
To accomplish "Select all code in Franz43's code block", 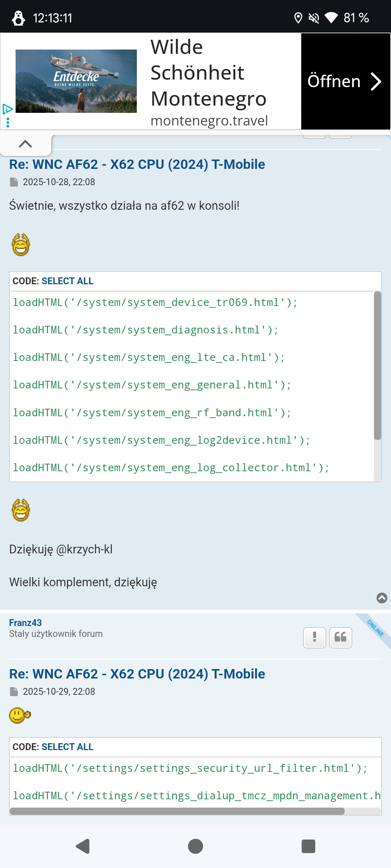I will [x=67, y=747].
